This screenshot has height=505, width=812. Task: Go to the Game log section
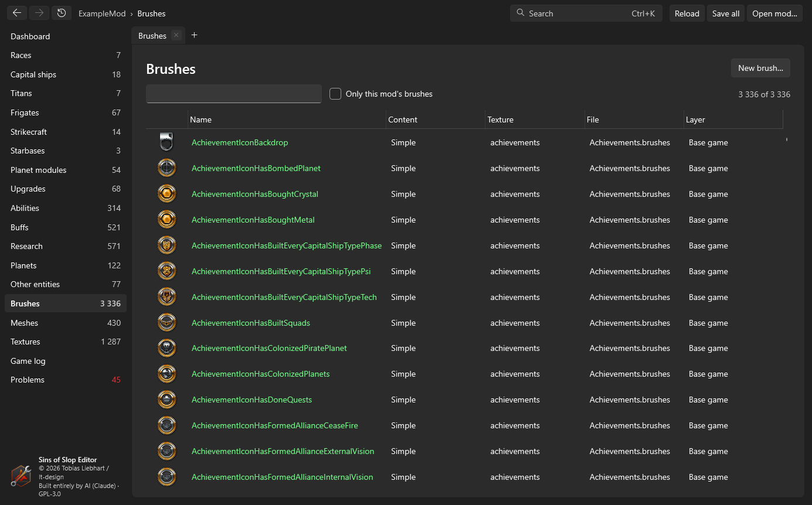click(65, 361)
